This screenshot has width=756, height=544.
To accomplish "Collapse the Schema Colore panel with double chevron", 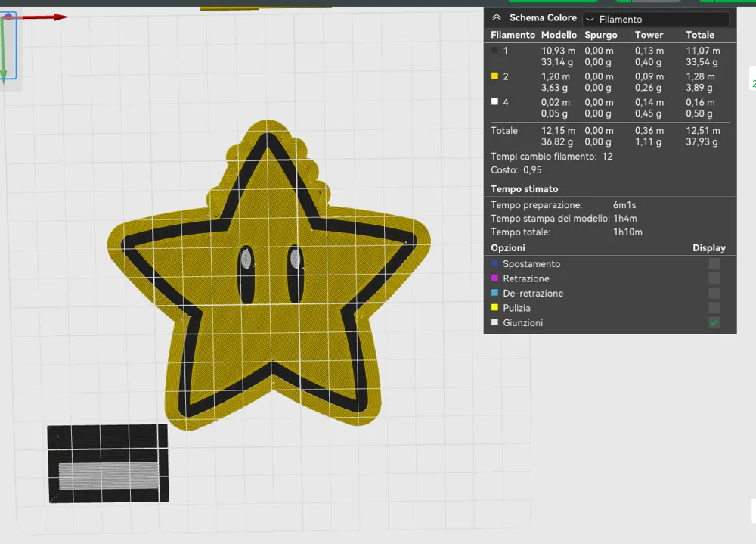I will [x=497, y=18].
